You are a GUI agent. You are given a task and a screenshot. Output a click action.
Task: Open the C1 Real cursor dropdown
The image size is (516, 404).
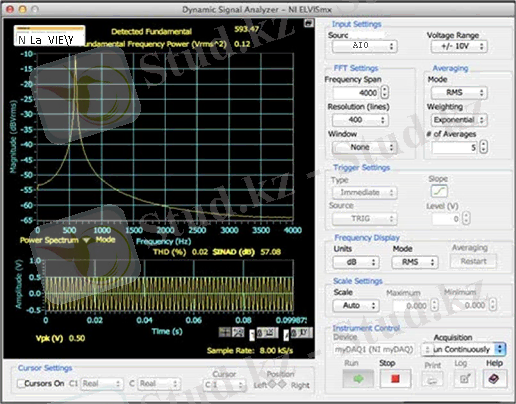(101, 384)
